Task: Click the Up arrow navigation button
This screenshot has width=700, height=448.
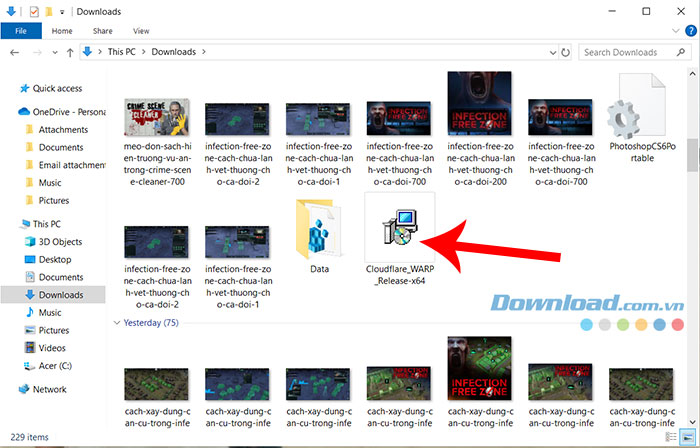Action: click(x=70, y=52)
